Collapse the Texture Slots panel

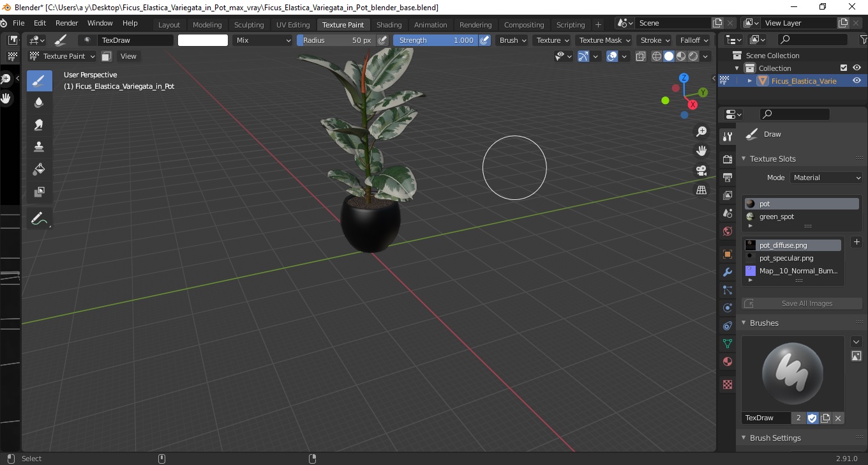coord(744,159)
